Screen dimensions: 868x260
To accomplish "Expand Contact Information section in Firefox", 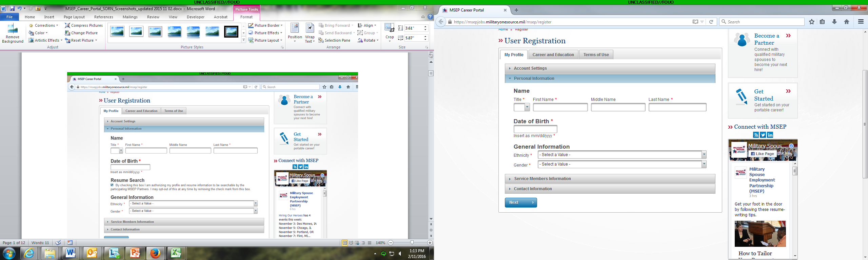I will [610, 189].
